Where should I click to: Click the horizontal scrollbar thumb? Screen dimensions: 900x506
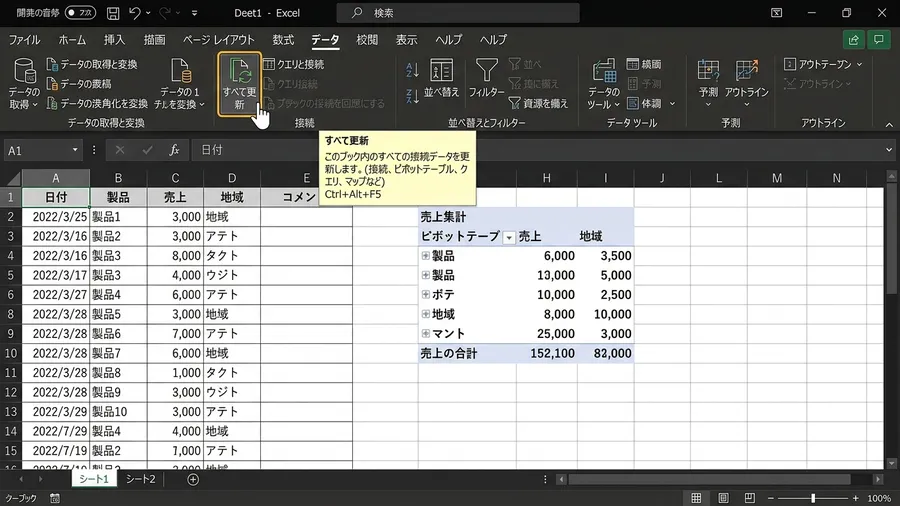point(711,479)
